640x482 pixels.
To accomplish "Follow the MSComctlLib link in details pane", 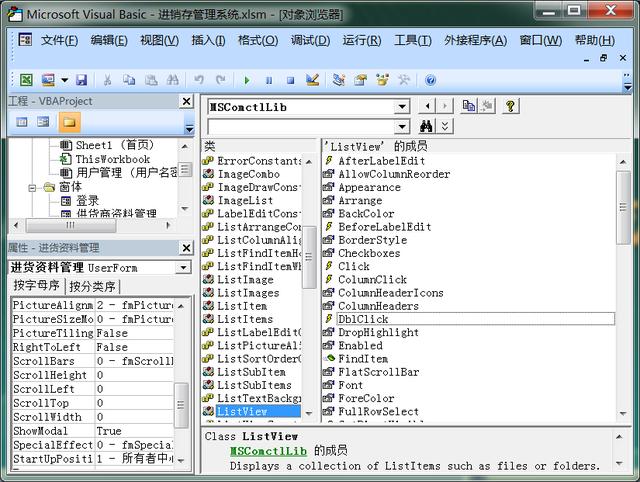I will pyautogui.click(x=268, y=451).
